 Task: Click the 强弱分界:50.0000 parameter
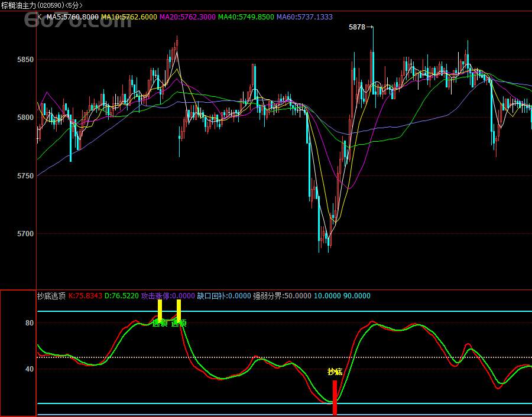click(x=281, y=296)
